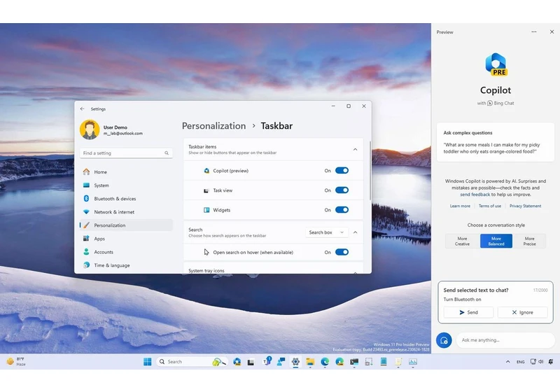Open Network & internet settings
The width and height of the screenshot is (560, 392).
tap(126, 212)
